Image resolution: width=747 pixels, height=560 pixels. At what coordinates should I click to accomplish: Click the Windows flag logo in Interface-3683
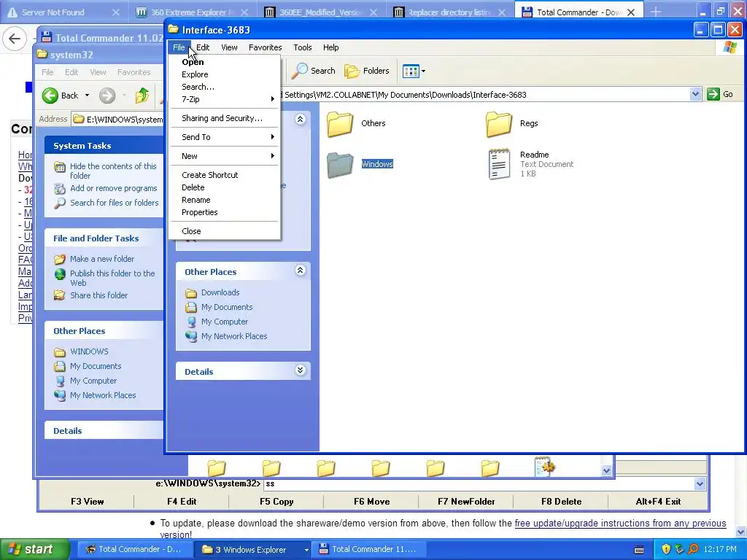pyautogui.click(x=729, y=47)
